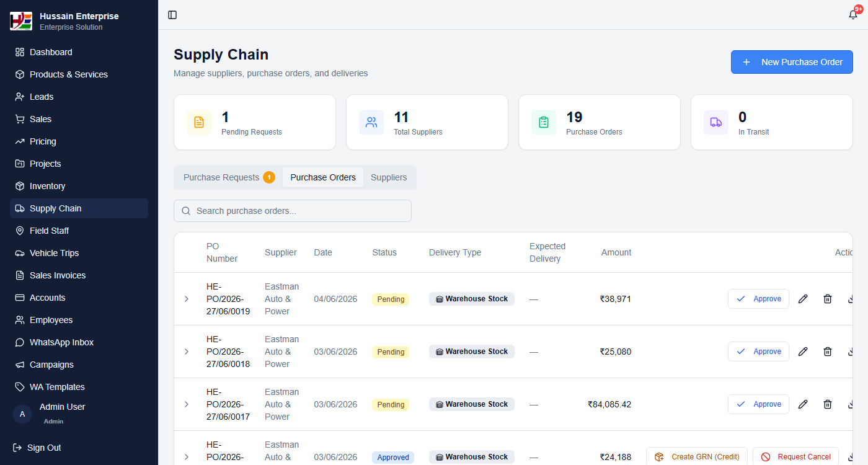The image size is (868, 465).
Task: Expand row for PO 0018
Action: click(187, 352)
